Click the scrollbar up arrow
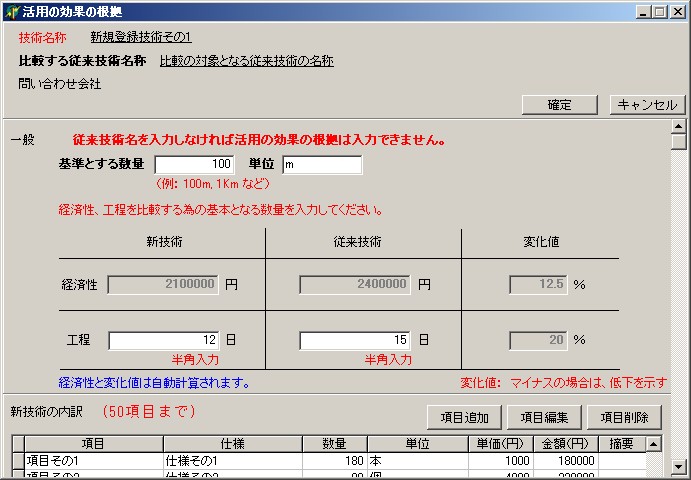The image size is (691, 480). 678,127
